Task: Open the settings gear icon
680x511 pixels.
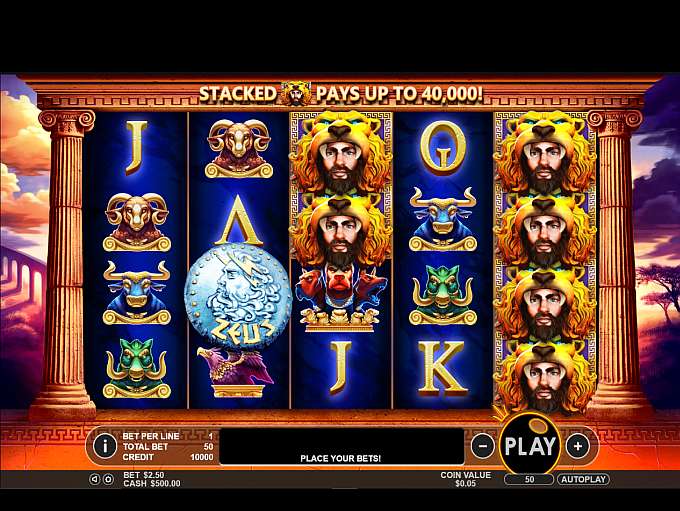Action: pos(108,479)
